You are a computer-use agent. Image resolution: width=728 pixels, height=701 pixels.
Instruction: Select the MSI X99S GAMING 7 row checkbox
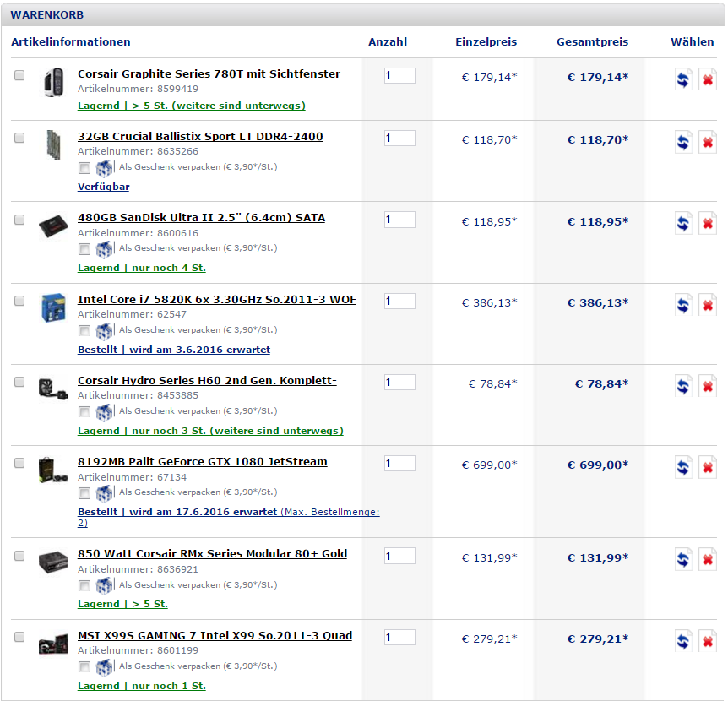tap(19, 637)
